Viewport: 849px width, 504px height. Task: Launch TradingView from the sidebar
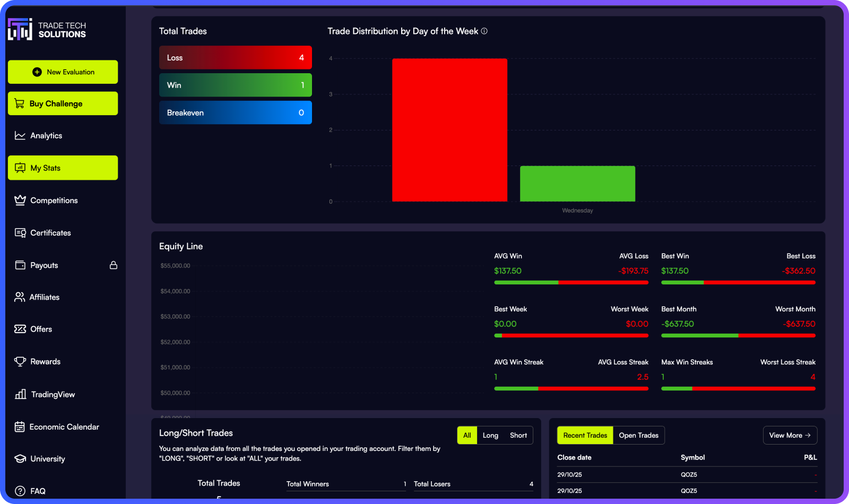click(x=20, y=394)
